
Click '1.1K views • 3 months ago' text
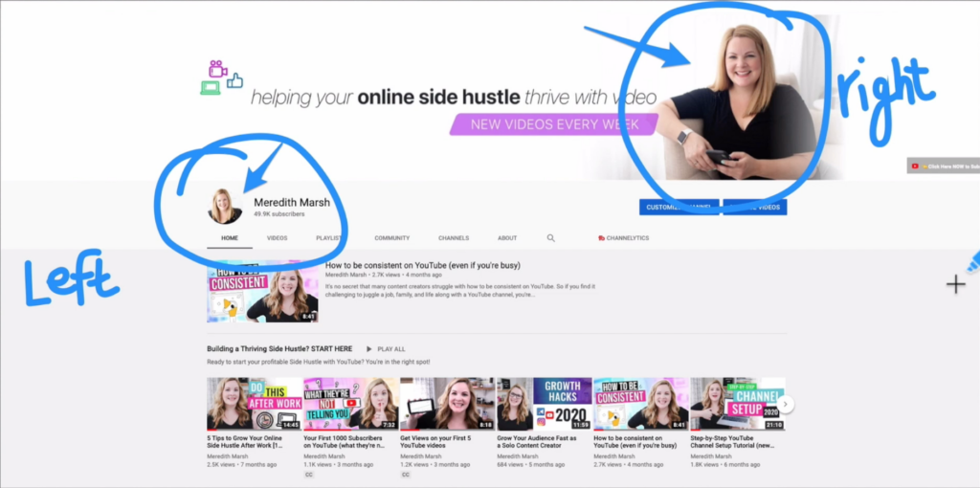pos(339,465)
